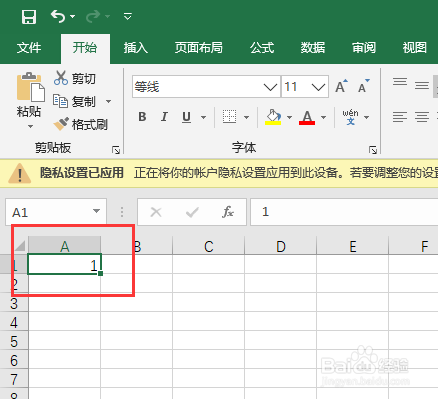Select row 5 header
The height and width of the screenshot is (399, 438).
(x=14, y=342)
